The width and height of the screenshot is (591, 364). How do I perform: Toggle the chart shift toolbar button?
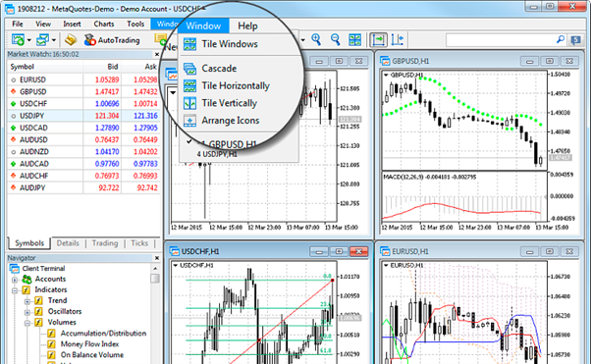tap(398, 39)
